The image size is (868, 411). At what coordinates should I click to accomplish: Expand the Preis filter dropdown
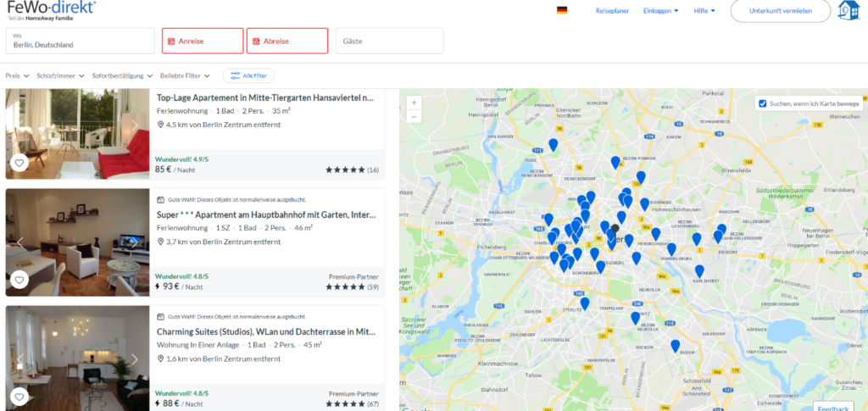[x=16, y=75]
